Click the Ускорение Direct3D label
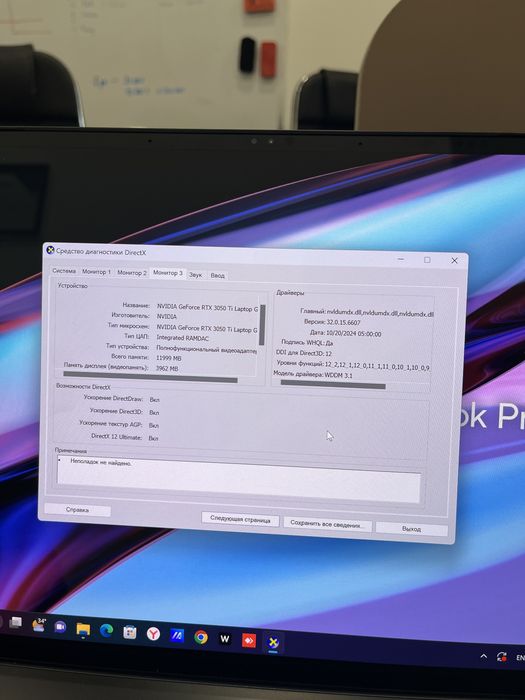 (x=116, y=411)
